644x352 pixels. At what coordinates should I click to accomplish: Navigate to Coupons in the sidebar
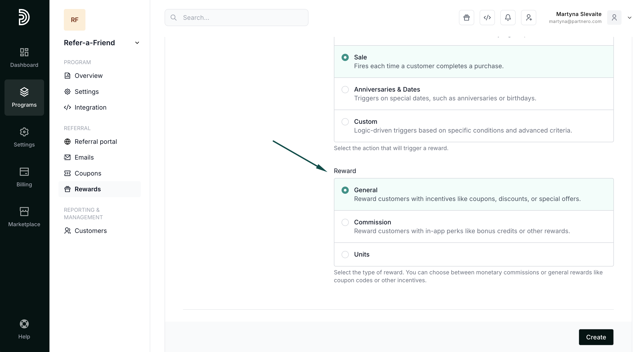click(88, 173)
